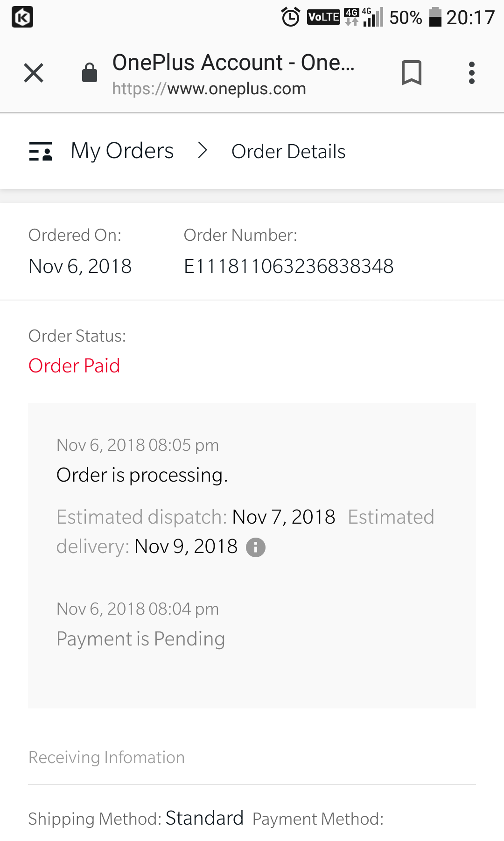Bookmark this OnePlus page
504x841 pixels.
pyautogui.click(x=412, y=73)
